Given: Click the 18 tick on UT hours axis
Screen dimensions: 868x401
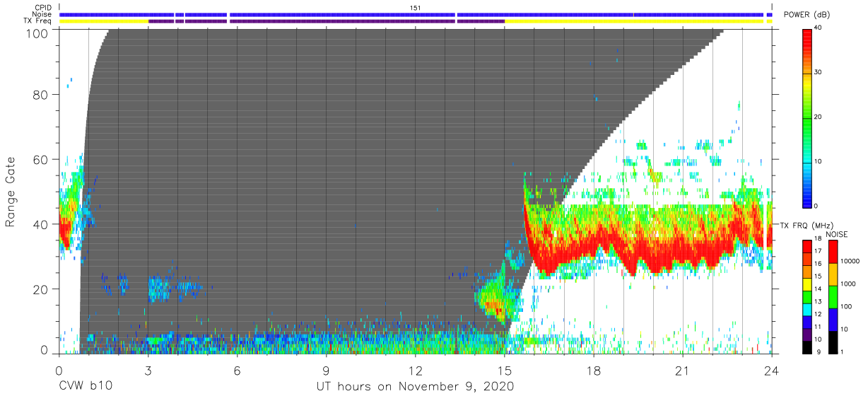Looking at the screenshot, I should [594, 370].
